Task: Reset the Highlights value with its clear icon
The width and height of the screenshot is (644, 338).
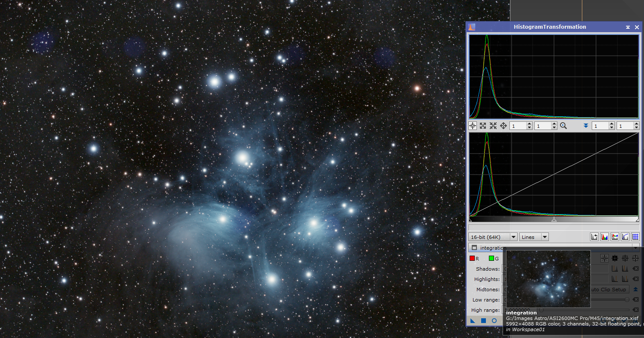Action: coord(635,279)
